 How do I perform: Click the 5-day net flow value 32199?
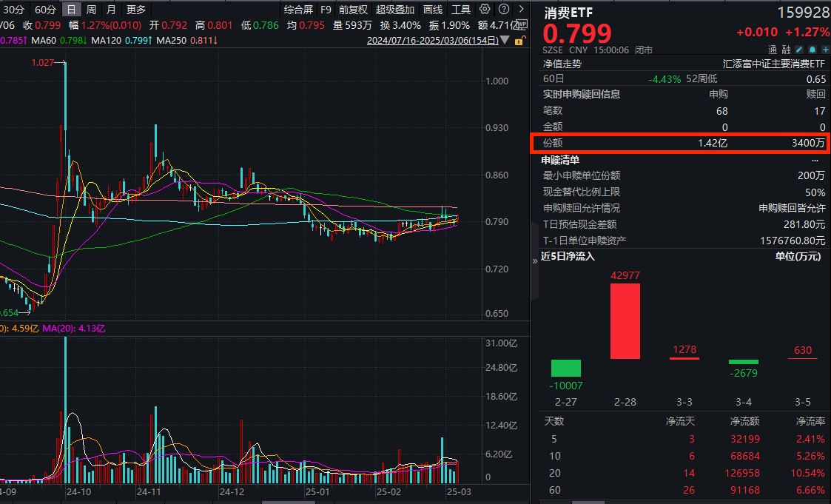point(745,440)
